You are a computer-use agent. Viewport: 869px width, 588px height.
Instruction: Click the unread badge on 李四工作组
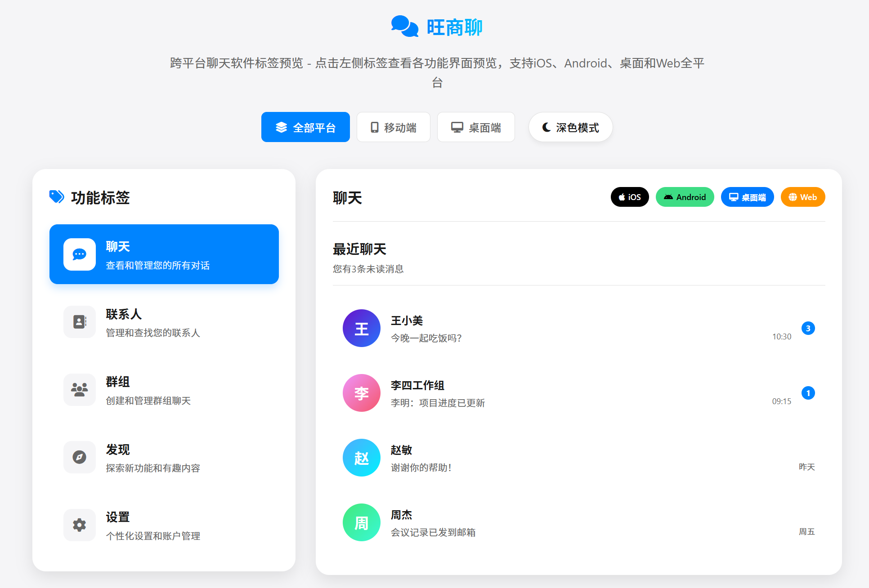(x=808, y=393)
